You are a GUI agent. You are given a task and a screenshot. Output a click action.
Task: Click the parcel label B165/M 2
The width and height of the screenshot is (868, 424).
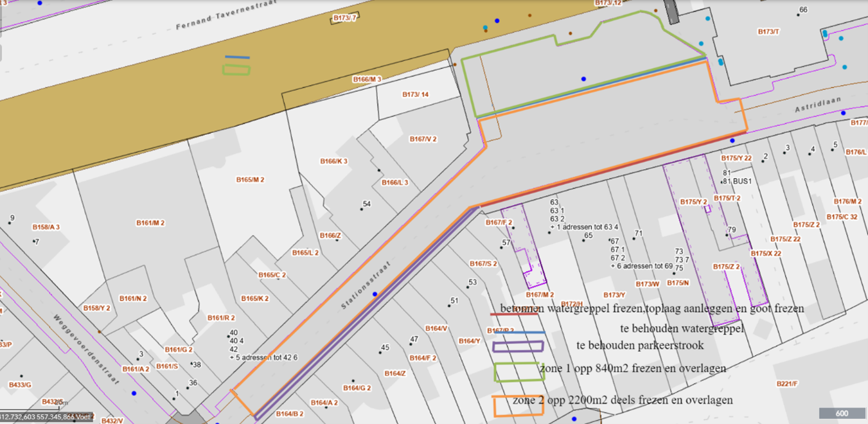coord(250,180)
